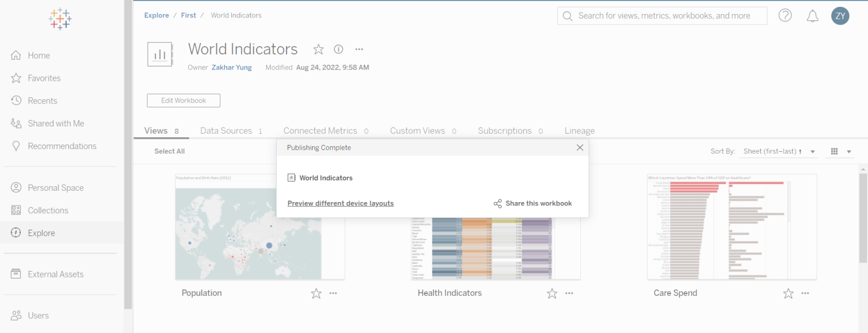Click Preview different device layouts
Image resolution: width=868 pixels, height=333 pixels.
340,203
